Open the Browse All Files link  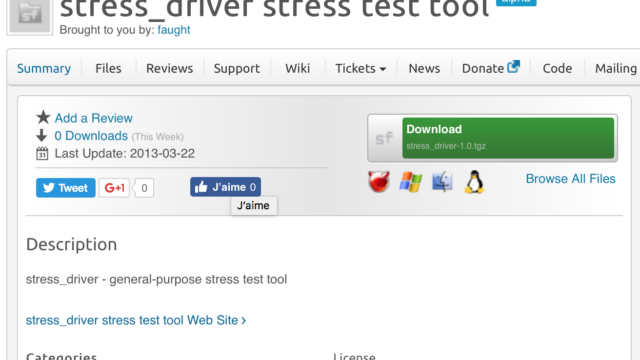[x=570, y=179]
